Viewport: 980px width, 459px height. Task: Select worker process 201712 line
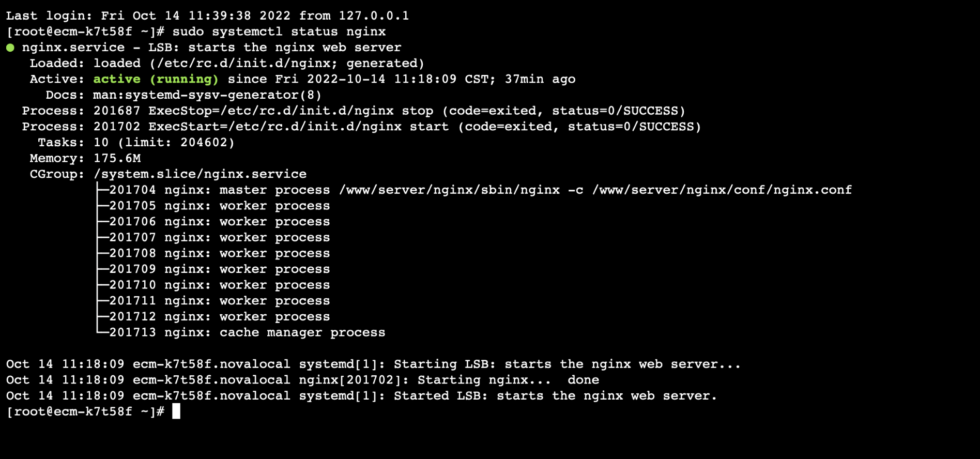click(213, 316)
